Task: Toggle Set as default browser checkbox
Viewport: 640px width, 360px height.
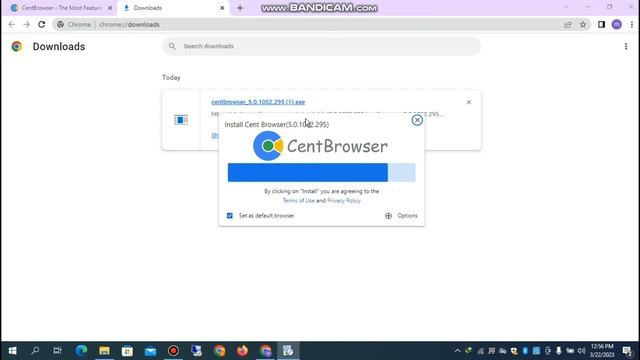Action: (x=230, y=216)
